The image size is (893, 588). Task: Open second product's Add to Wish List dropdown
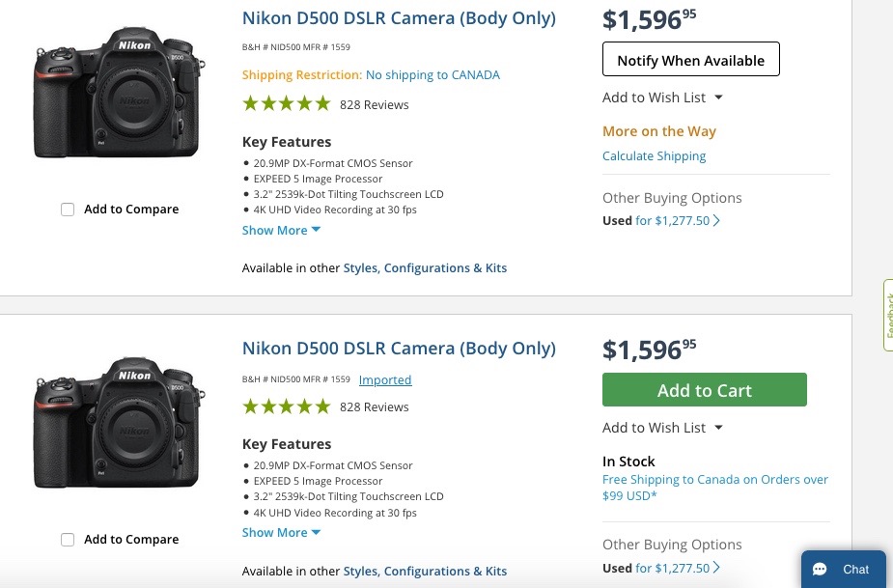coord(662,428)
